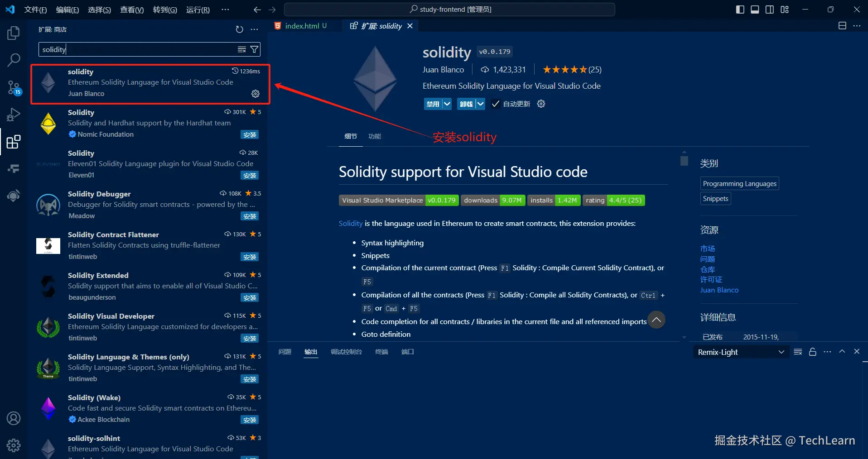Click the Programming Languages category tag
This screenshot has width=868, height=459.
[x=740, y=183]
